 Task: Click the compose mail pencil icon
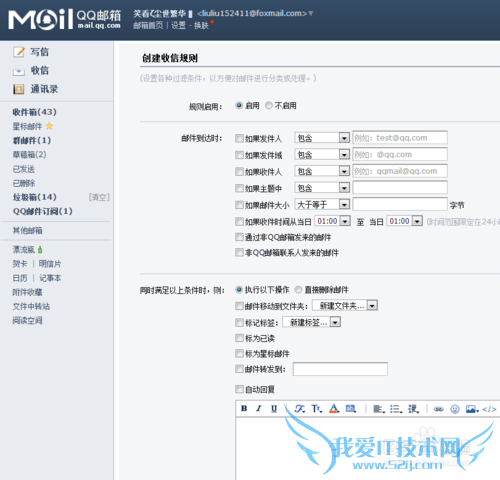tap(19, 52)
